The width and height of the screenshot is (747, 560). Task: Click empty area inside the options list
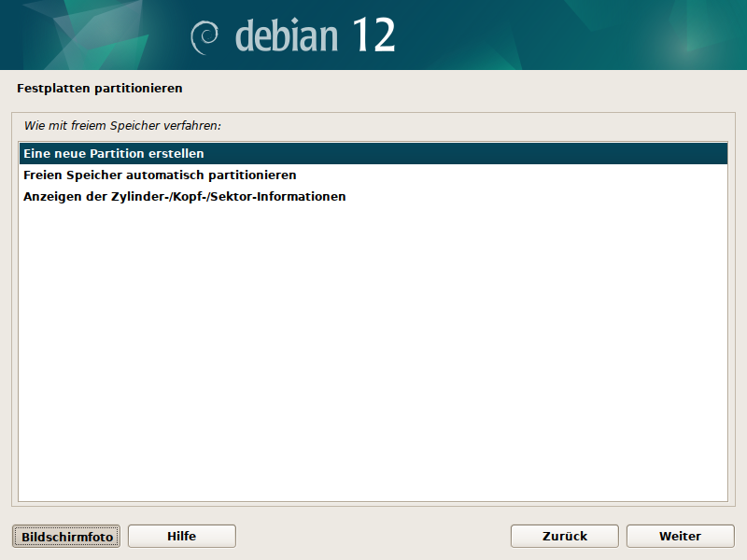pos(373,355)
